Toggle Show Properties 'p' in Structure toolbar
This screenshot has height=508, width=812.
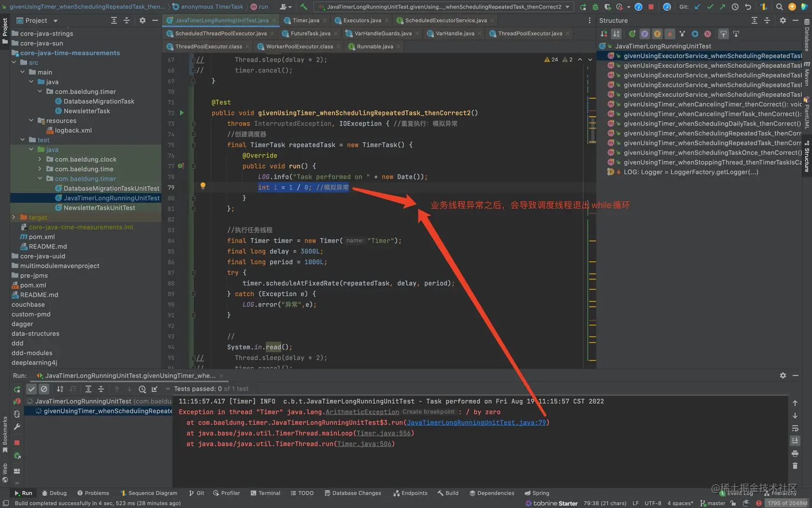tap(644, 34)
